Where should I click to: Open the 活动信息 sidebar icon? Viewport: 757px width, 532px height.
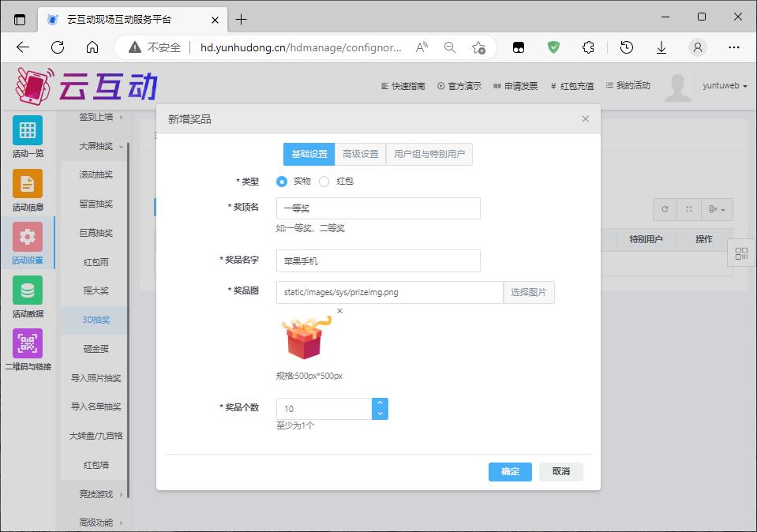pos(28,184)
